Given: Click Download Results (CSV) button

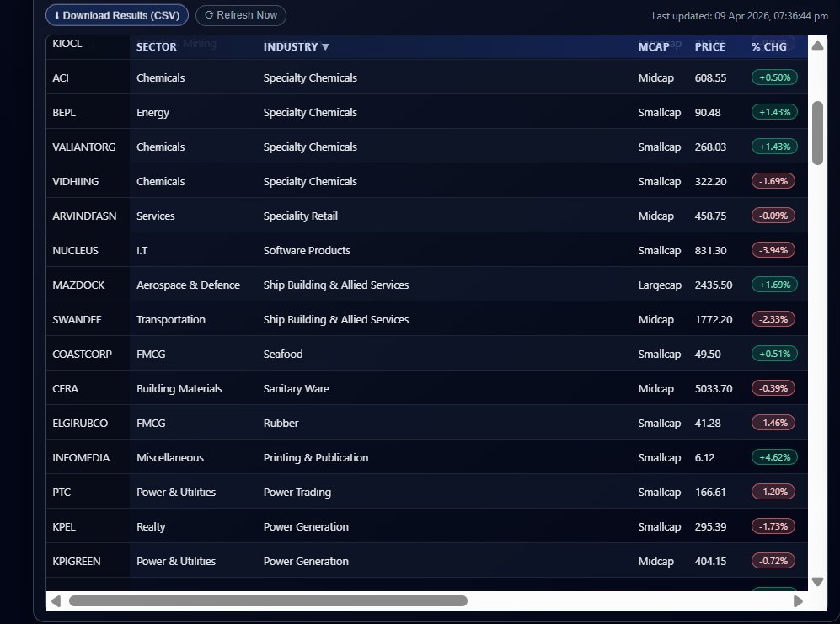Looking at the screenshot, I should click(x=117, y=15).
